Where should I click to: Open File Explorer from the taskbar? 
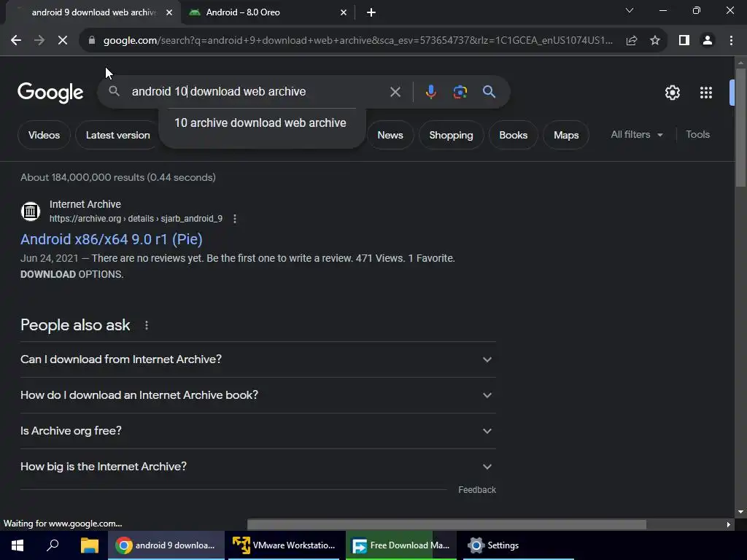89,545
